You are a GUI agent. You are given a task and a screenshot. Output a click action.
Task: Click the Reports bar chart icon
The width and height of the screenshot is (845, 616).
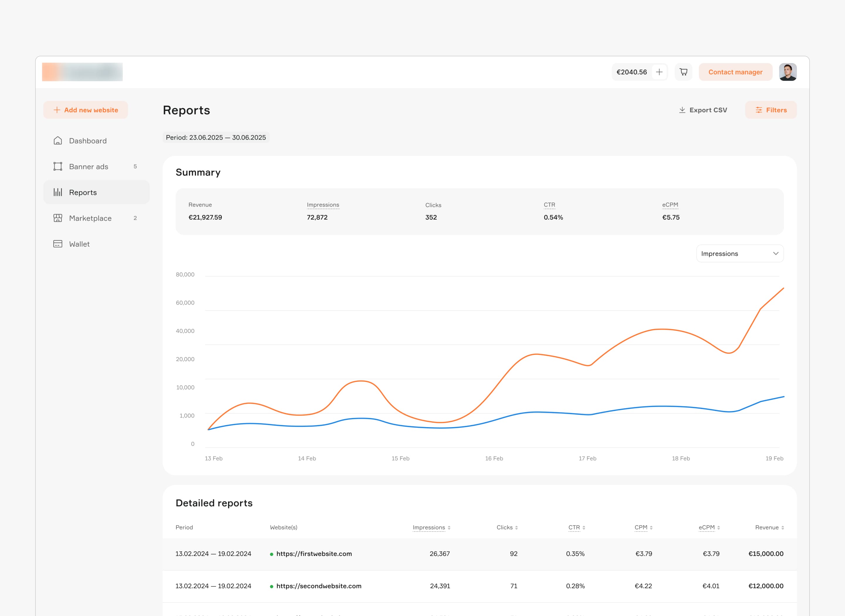[58, 192]
